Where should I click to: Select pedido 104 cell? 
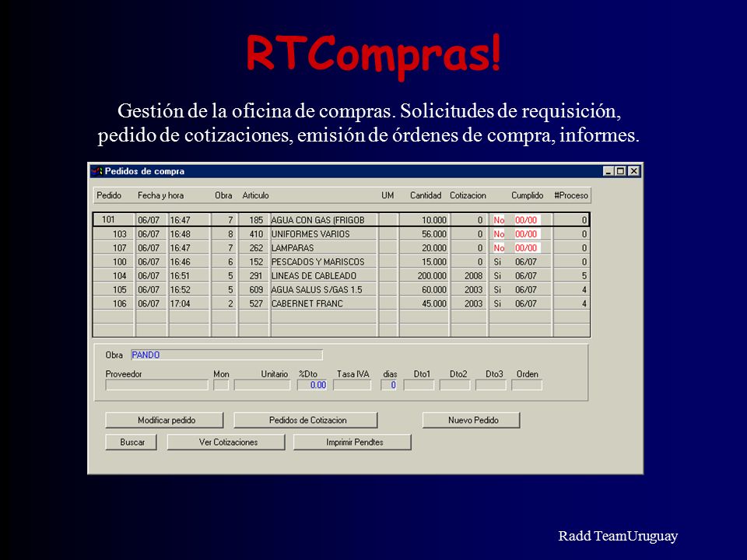point(114,275)
